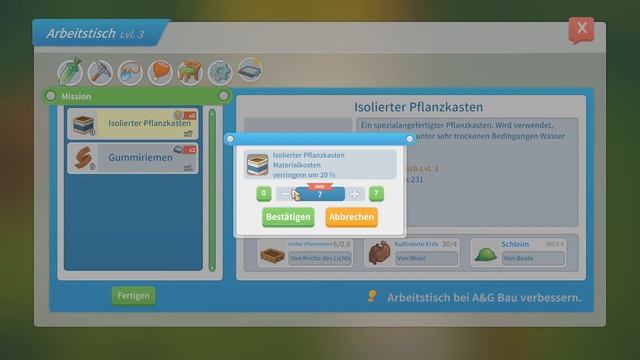Click the Isolierter Pflanzkasten box thumbnail in list
This screenshot has width=640, height=360.
tap(83, 124)
